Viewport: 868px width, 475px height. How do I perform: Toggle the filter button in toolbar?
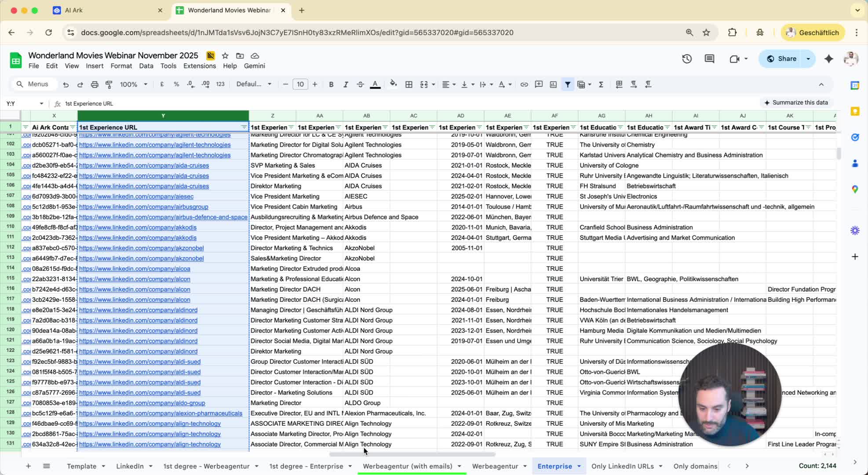pyautogui.click(x=568, y=84)
